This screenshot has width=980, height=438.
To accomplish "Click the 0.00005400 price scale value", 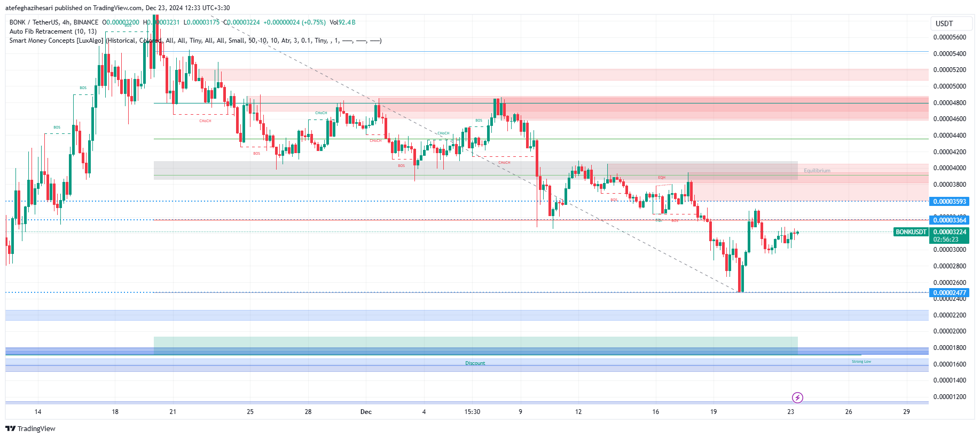I will click(x=950, y=54).
